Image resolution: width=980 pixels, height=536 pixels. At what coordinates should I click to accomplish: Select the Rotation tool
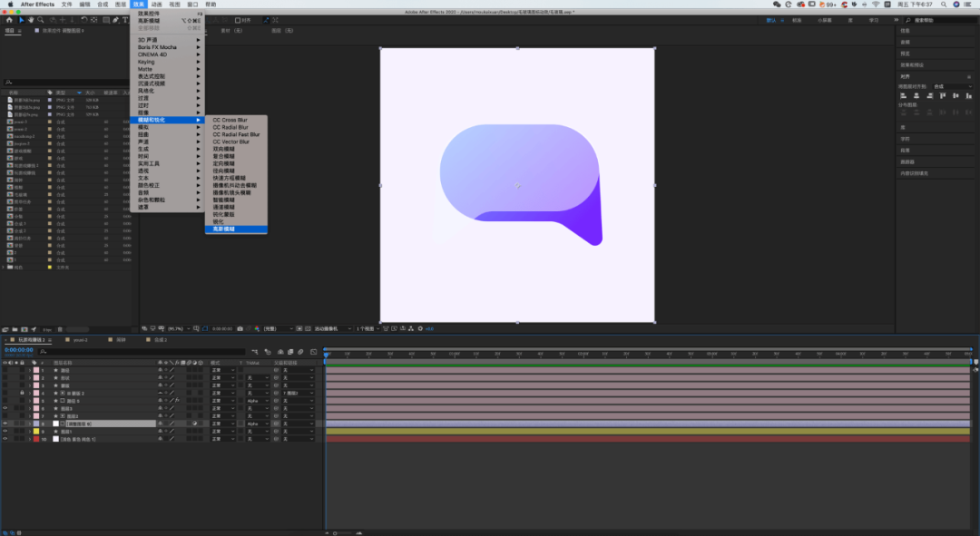click(83, 20)
